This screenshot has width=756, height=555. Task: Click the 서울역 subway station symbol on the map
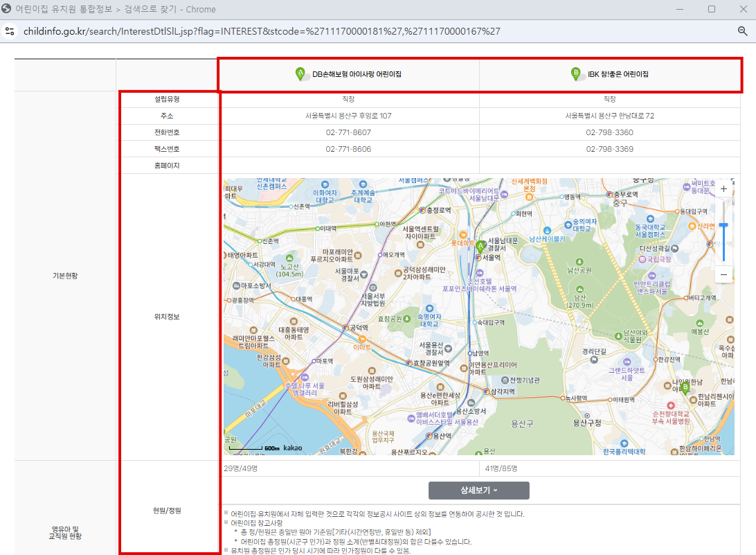coord(478,258)
